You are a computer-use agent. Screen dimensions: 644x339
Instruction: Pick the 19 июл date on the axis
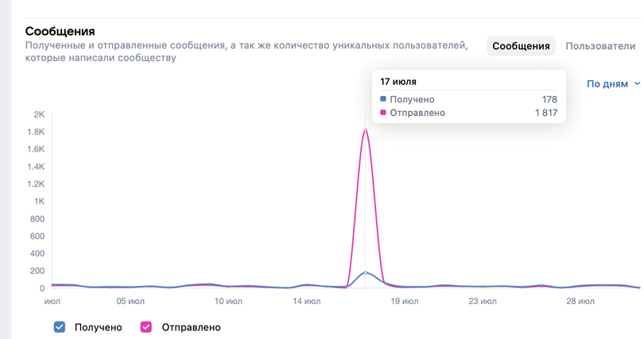point(404,302)
